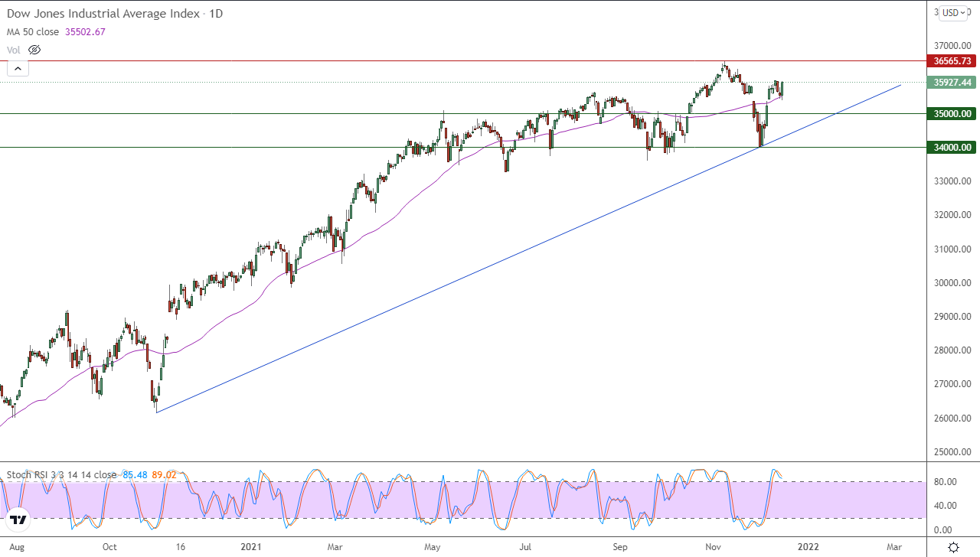The image size is (980, 557).
Task: Click the 32000.00 price axis value
Action: pos(952,215)
